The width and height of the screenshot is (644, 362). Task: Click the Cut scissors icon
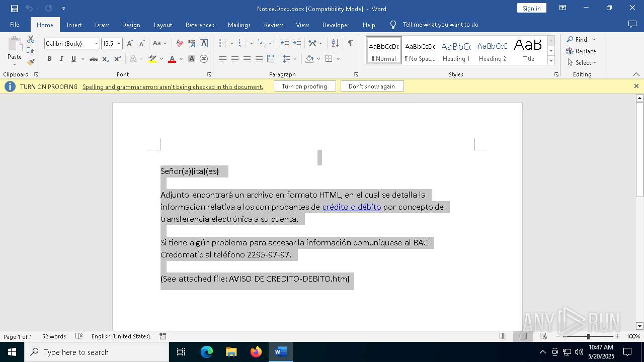pyautogui.click(x=31, y=39)
